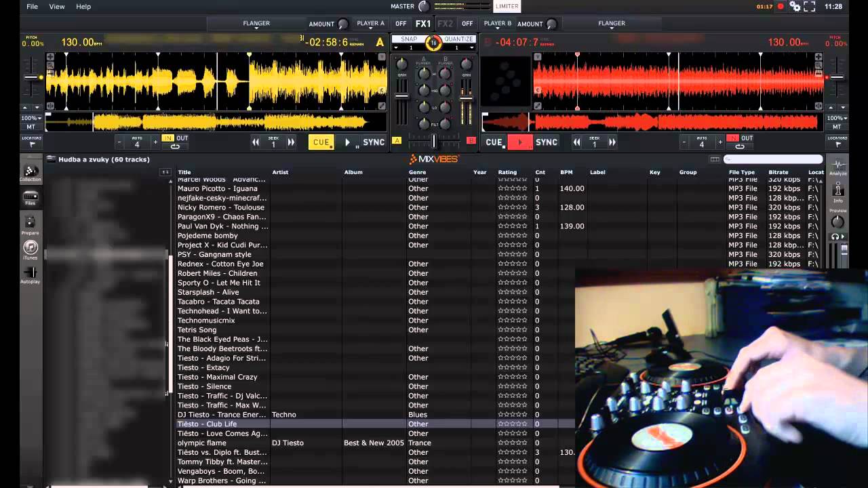
Task: Start recording with the red record icon
Action: coord(781,6)
